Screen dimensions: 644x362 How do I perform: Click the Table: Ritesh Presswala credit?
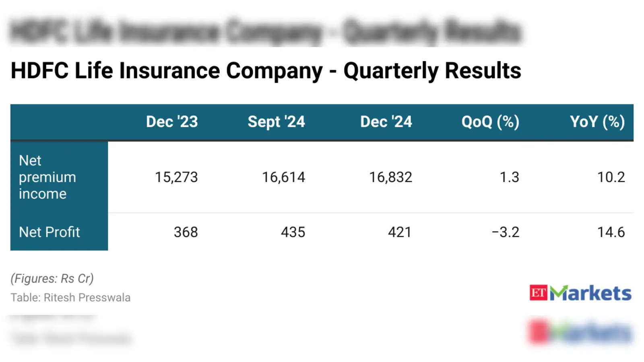click(x=70, y=298)
